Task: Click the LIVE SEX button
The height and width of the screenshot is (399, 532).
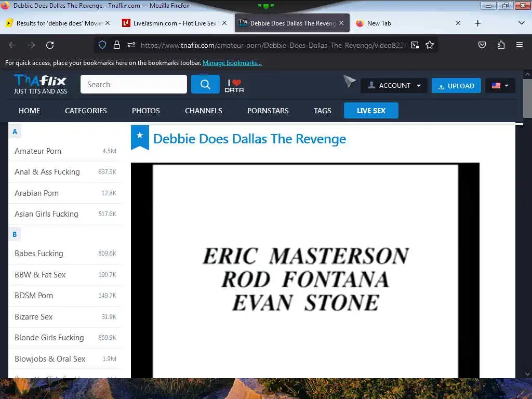Action: (x=371, y=111)
